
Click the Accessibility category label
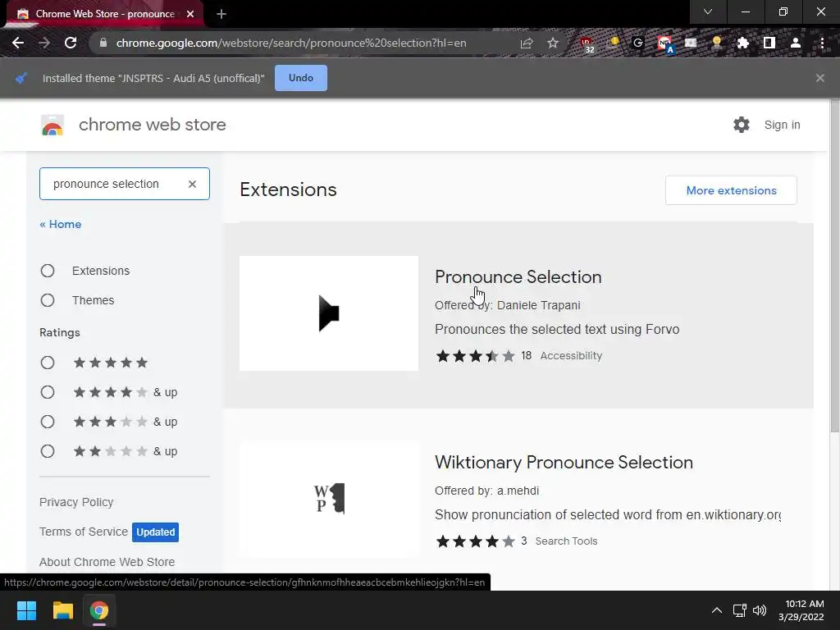coord(571,356)
